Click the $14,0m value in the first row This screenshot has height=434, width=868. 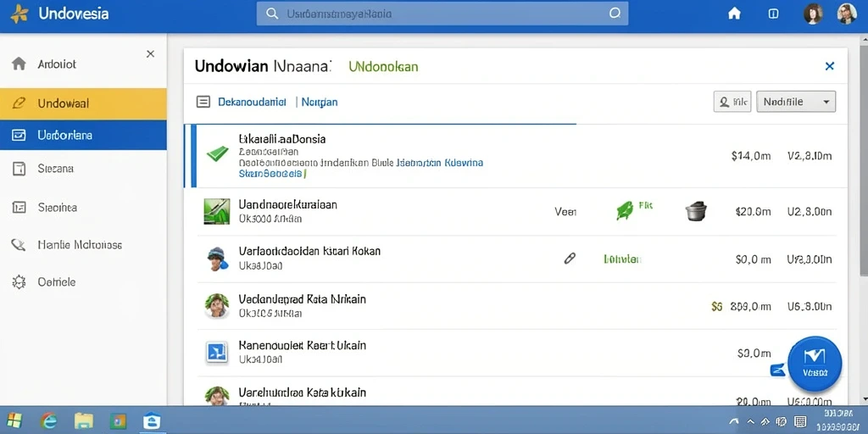751,156
